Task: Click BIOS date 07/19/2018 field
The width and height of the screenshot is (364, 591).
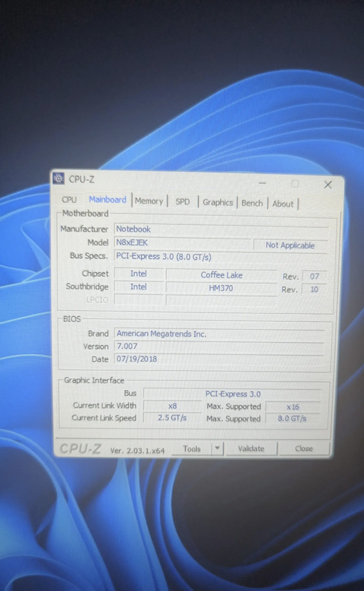Action: pos(219,359)
